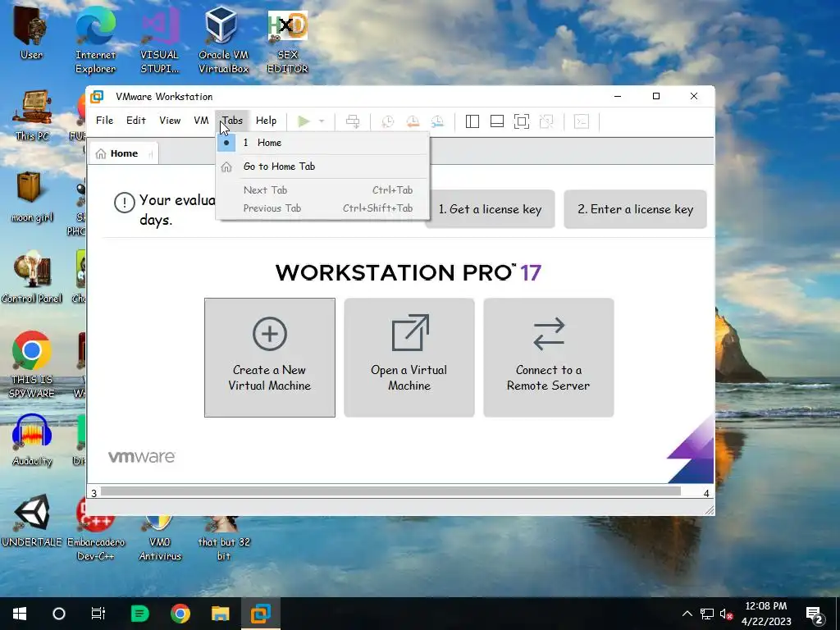Image resolution: width=840 pixels, height=630 pixels.
Task: Click the Unity mode toolbar icon
Action: point(546,121)
